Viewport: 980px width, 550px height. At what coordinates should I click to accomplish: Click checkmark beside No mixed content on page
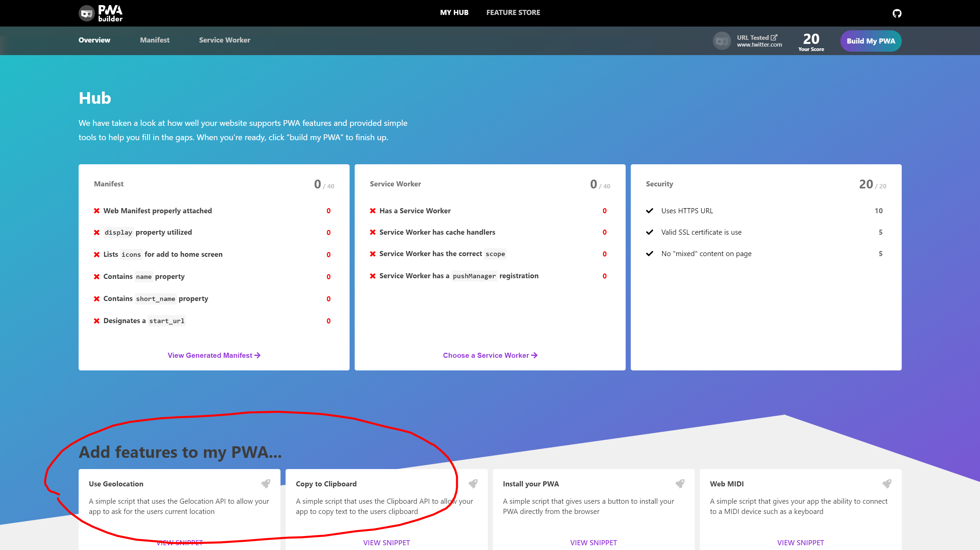point(650,253)
